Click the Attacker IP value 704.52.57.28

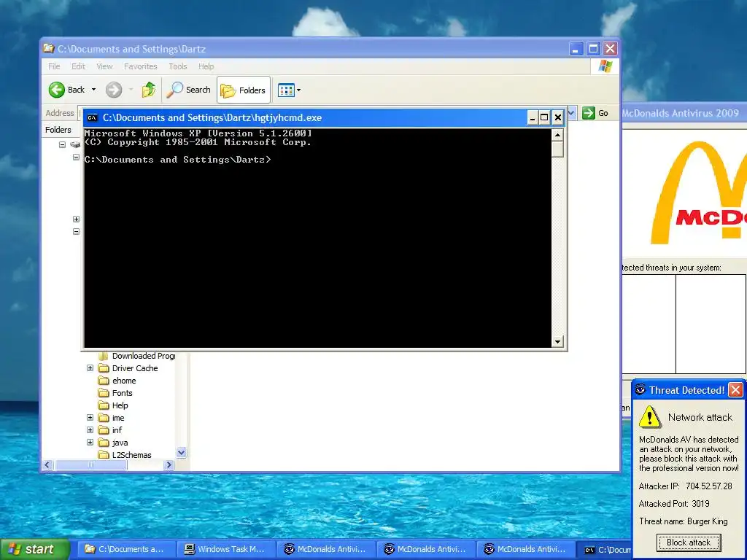pyautogui.click(x=708, y=486)
